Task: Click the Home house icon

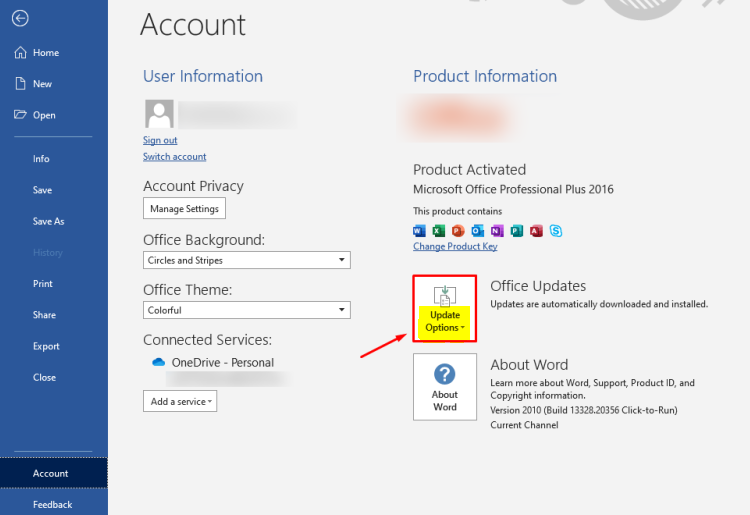Action: (x=20, y=53)
